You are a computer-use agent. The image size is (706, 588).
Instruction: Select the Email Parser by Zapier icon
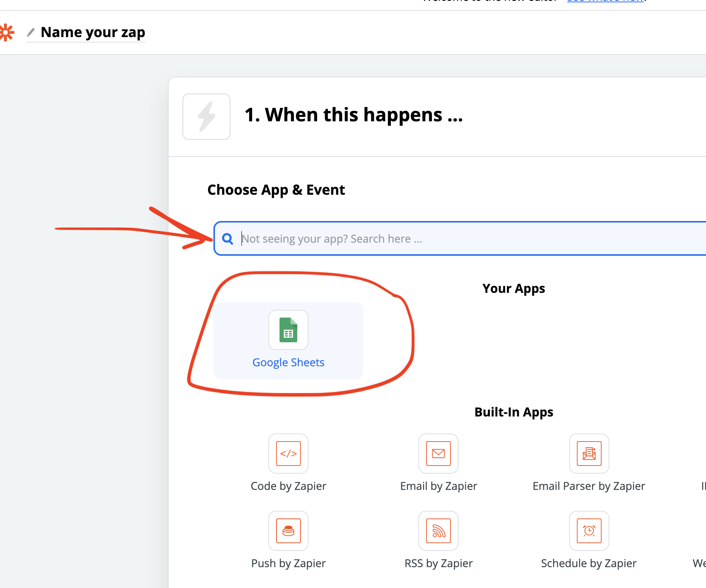click(589, 454)
